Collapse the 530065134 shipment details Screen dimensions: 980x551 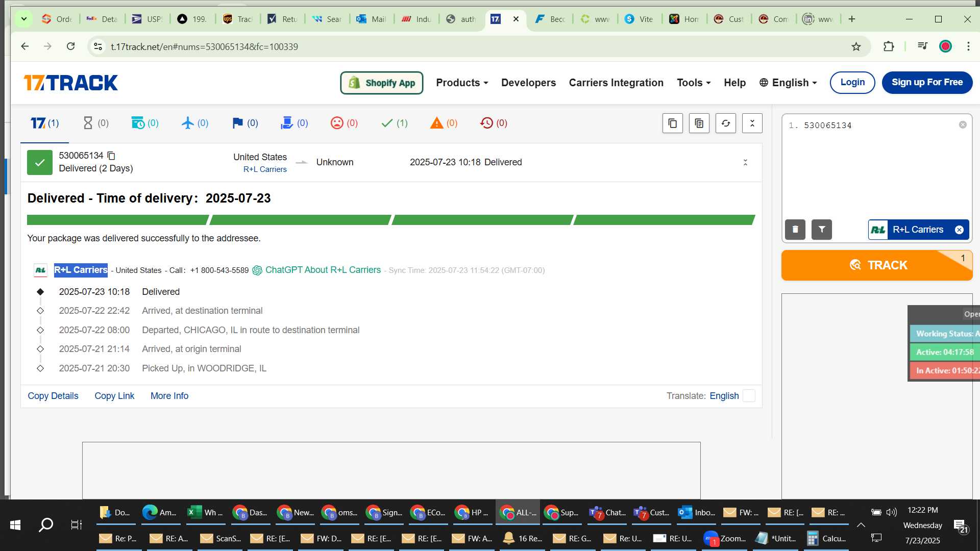tap(745, 162)
